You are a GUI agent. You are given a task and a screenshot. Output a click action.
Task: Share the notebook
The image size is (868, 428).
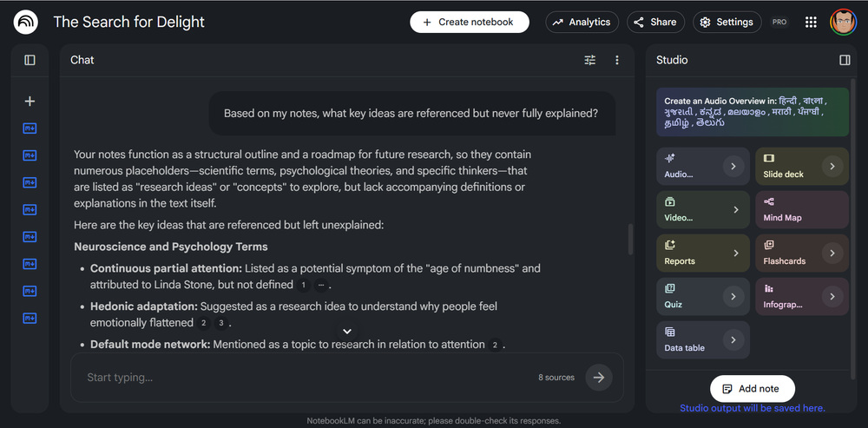tap(655, 23)
